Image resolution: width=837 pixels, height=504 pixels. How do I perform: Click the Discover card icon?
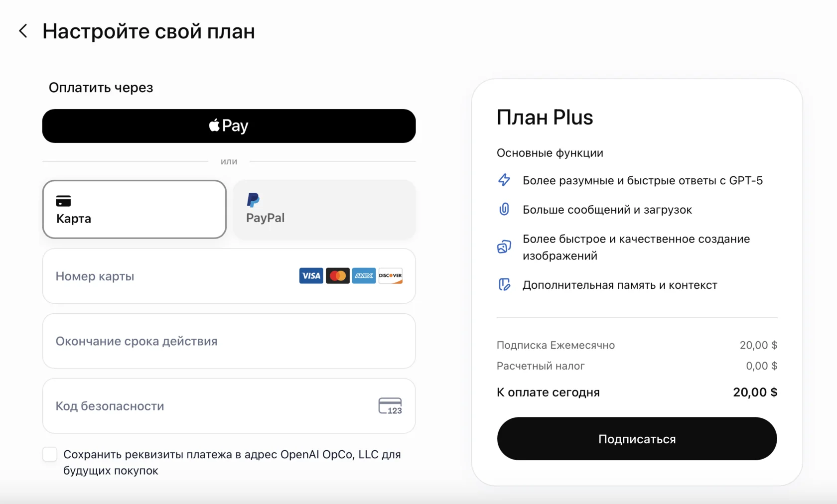tap(390, 275)
